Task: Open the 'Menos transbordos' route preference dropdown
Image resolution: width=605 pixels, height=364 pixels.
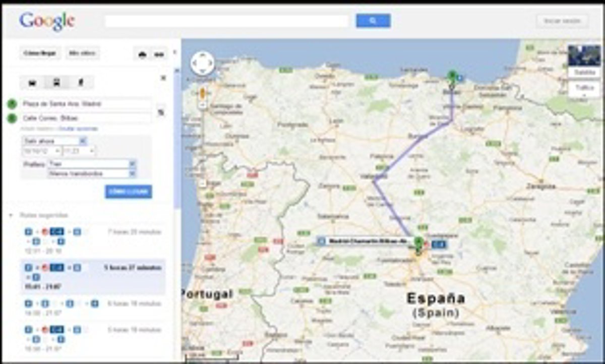Action: pos(92,173)
